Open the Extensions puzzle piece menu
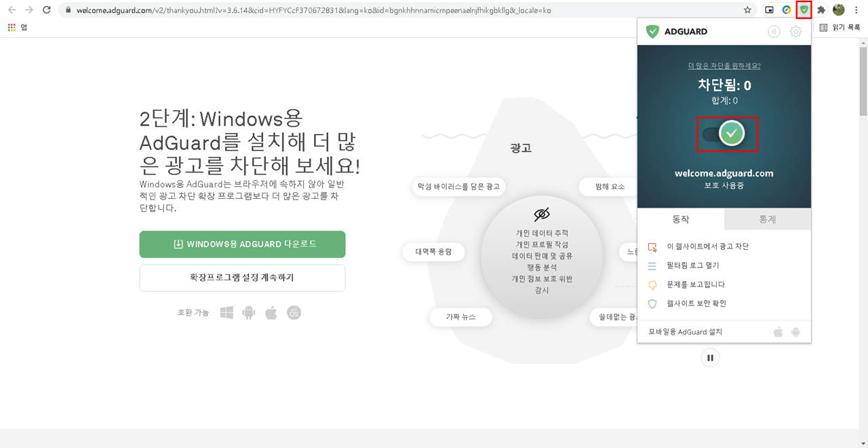Viewport: 868px width, 448px height. [821, 10]
